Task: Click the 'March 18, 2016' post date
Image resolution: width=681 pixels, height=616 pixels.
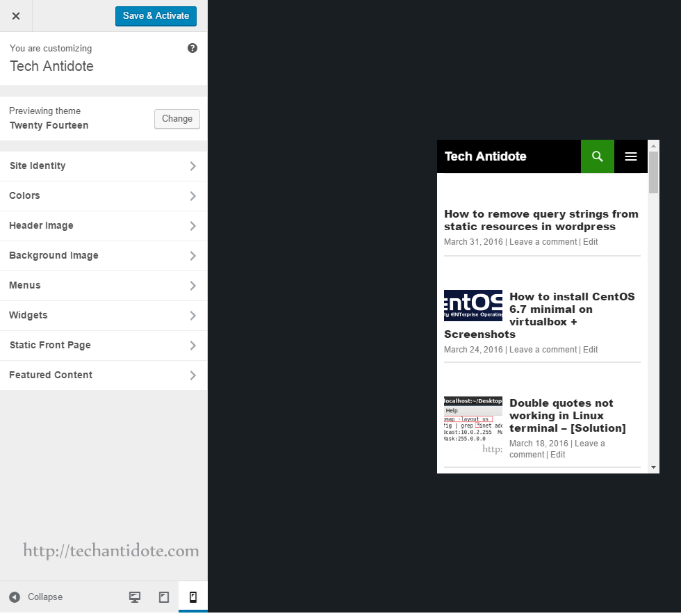Action: point(539,444)
